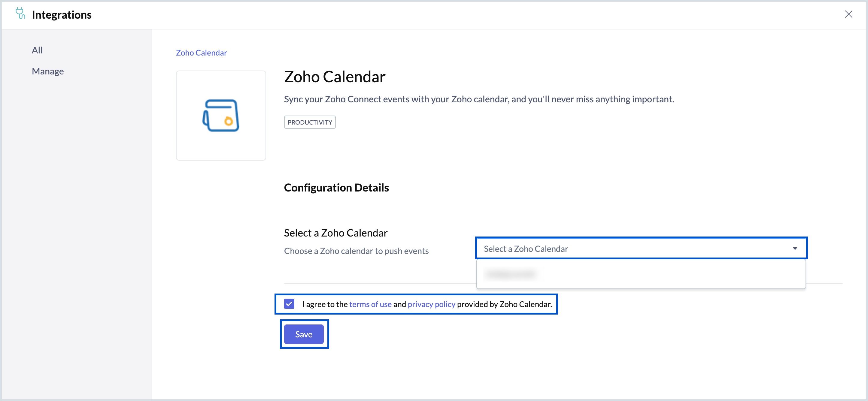Open the All integrations section
The height and width of the screenshot is (401, 868).
(x=37, y=50)
